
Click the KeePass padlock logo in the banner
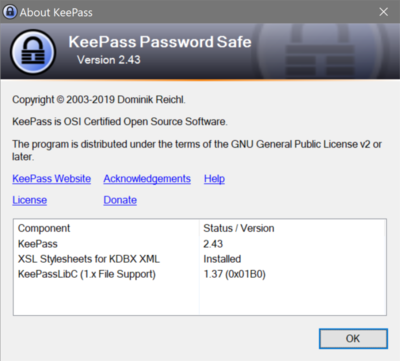(33, 52)
